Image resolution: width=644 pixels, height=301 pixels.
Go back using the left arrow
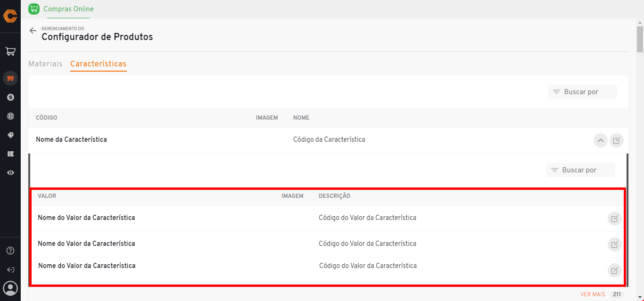(x=33, y=31)
